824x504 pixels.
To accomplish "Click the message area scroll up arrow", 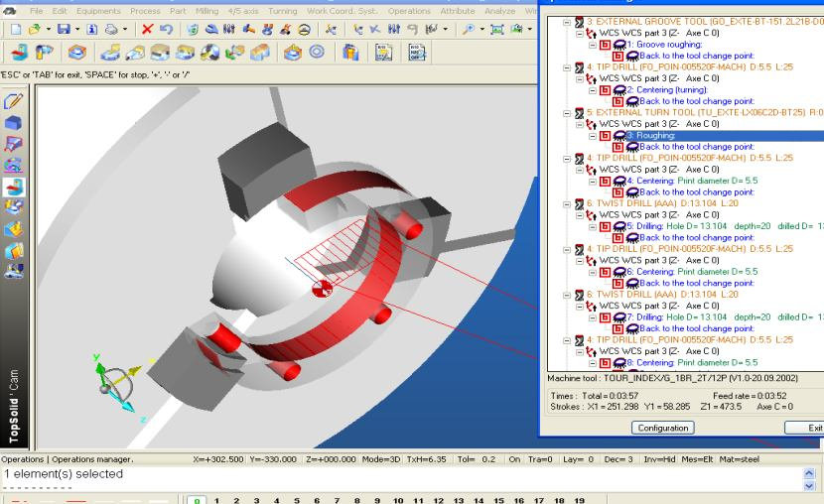I will (x=809, y=473).
